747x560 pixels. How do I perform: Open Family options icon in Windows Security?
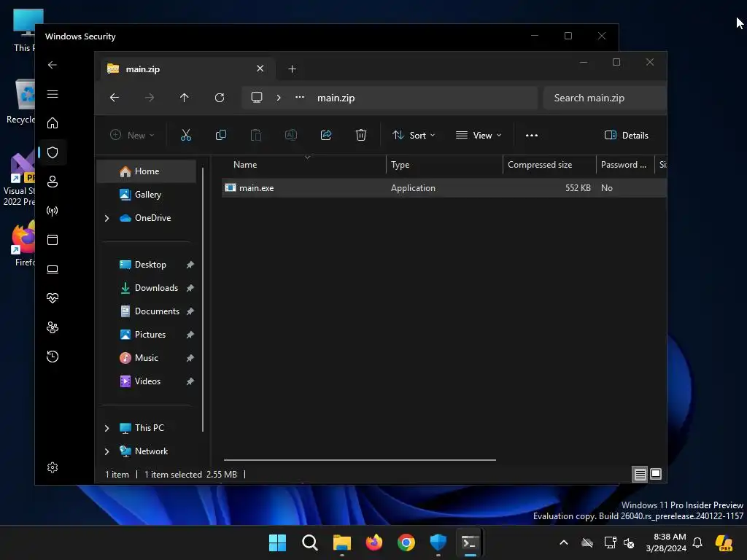(53, 327)
